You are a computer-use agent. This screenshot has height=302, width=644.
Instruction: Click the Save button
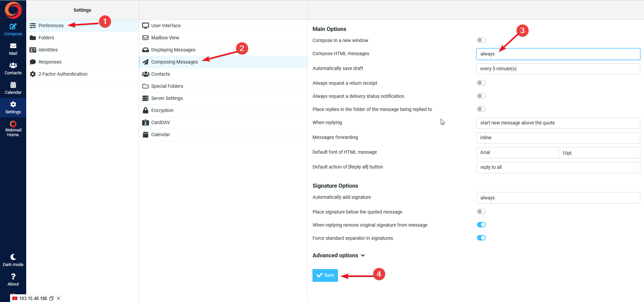click(325, 275)
